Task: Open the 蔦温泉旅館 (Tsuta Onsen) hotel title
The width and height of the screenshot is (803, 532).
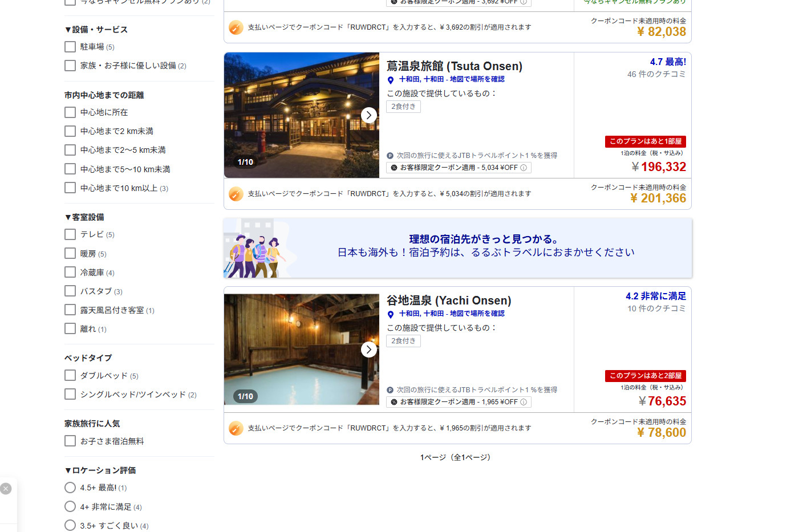Action: (454, 66)
